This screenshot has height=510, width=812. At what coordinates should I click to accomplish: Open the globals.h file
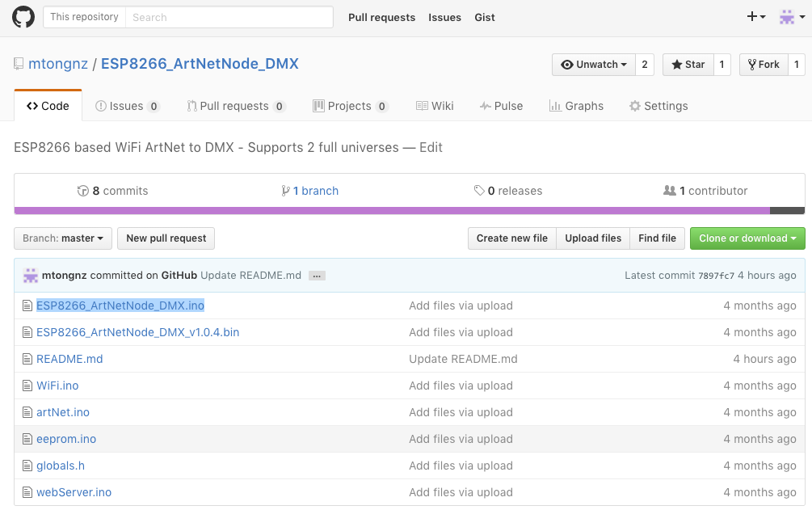point(61,466)
